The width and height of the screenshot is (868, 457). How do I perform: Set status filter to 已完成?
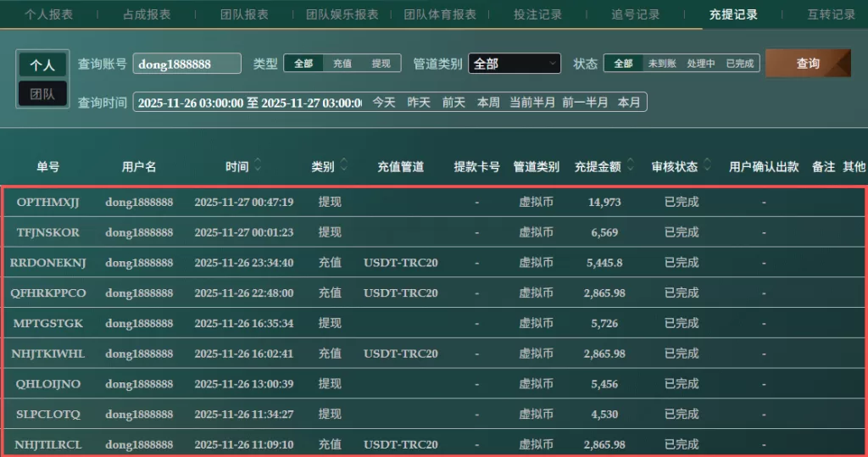[x=739, y=64]
